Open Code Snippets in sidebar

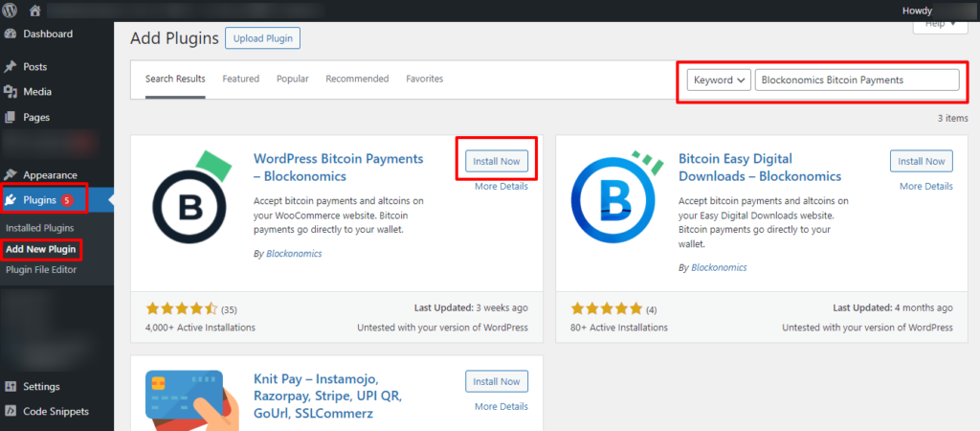point(56,412)
